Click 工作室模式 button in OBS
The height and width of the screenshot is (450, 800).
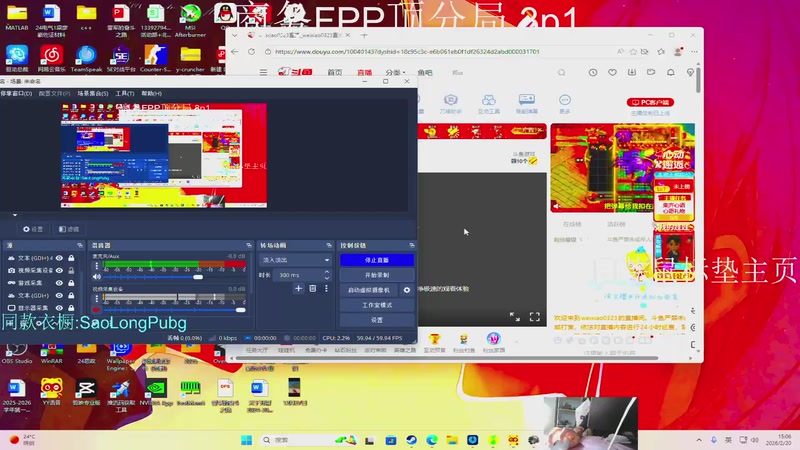point(377,305)
